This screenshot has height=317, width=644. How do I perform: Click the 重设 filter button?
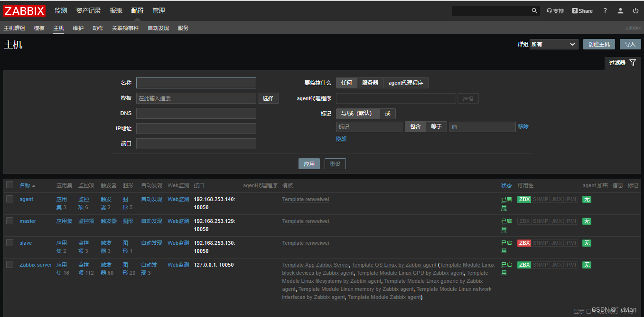point(335,164)
